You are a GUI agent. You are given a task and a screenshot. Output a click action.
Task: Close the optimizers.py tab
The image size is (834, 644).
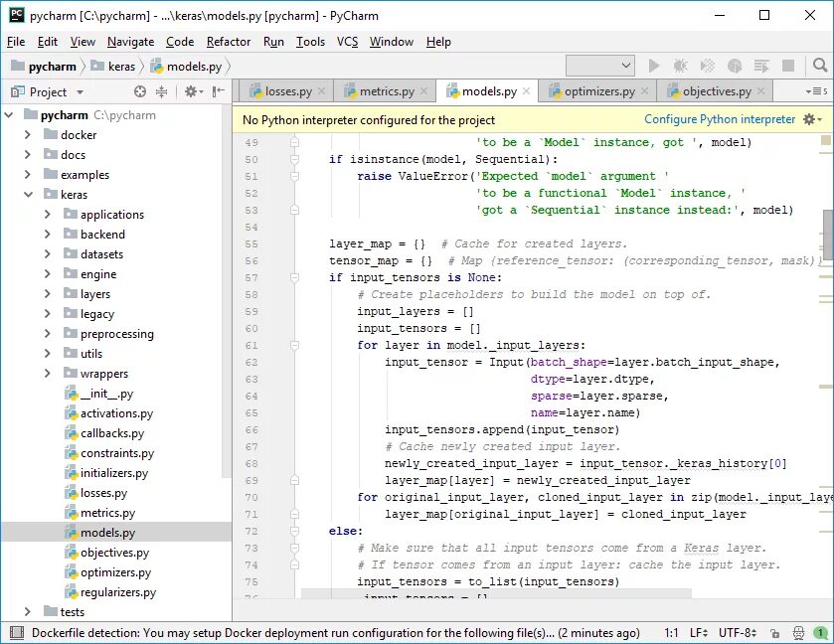[x=645, y=91]
